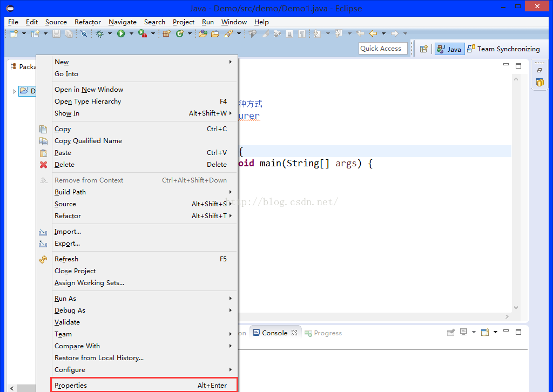The height and width of the screenshot is (392, 553).
Task: Switch to Team Synchronizing perspective
Action: 503,49
